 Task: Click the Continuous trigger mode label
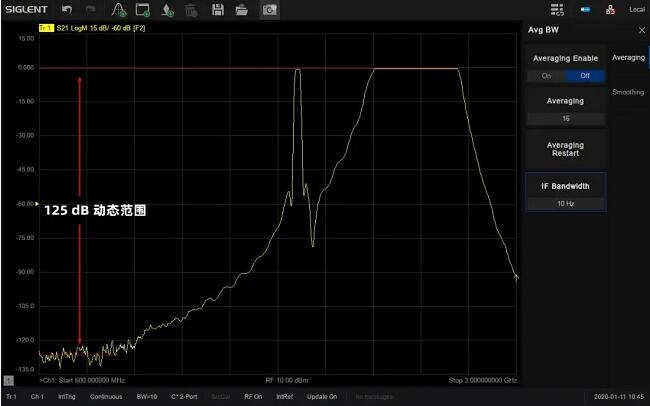point(106,397)
